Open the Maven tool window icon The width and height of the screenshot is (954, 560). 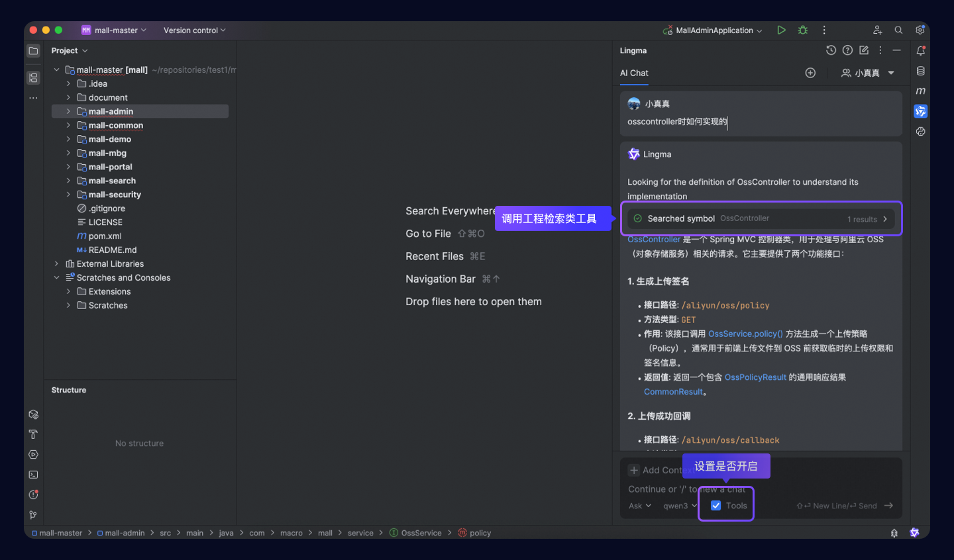coord(921,91)
